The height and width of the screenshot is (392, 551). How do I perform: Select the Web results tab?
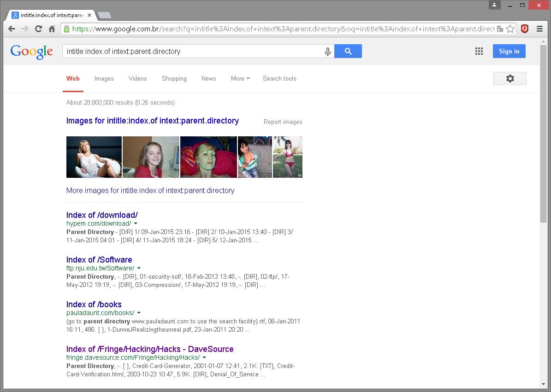73,79
